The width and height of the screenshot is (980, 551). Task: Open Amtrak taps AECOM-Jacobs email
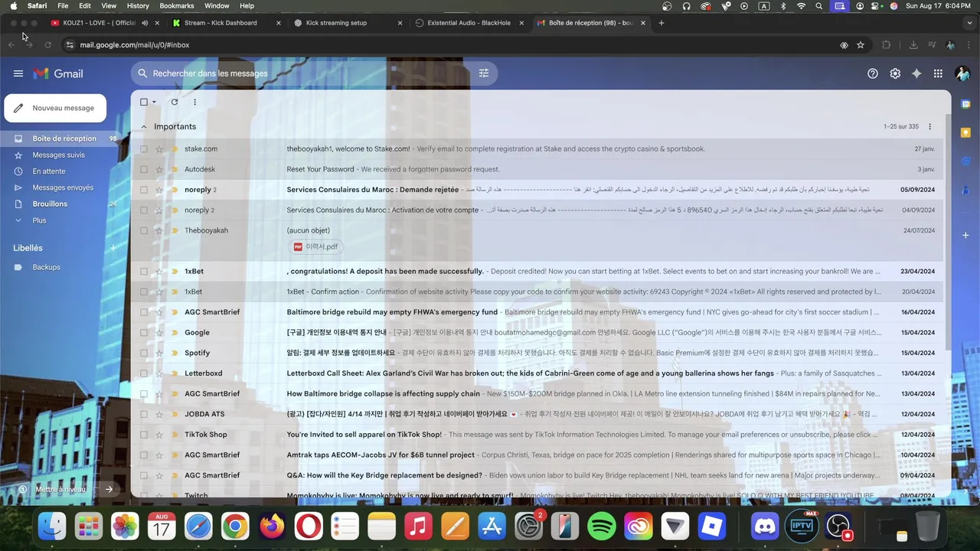[x=537, y=455]
